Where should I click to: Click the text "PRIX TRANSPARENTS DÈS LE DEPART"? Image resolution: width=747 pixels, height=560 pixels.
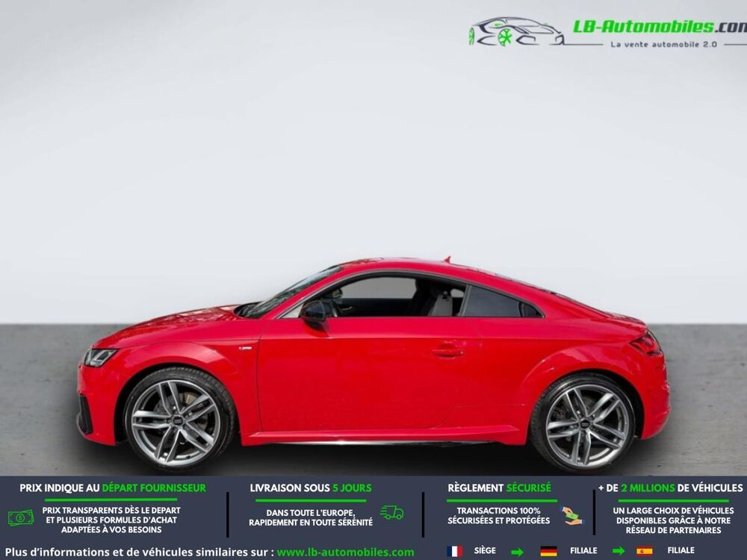tap(111, 511)
